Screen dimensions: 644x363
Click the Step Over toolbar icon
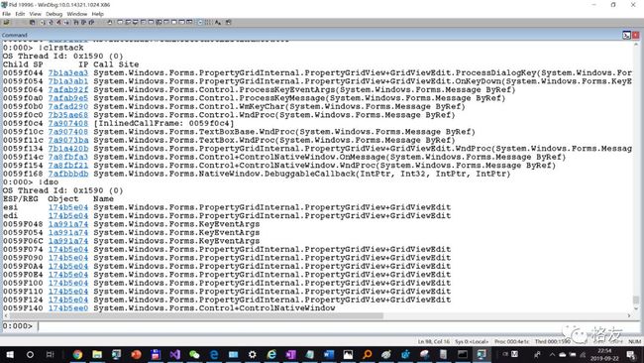click(84, 22)
